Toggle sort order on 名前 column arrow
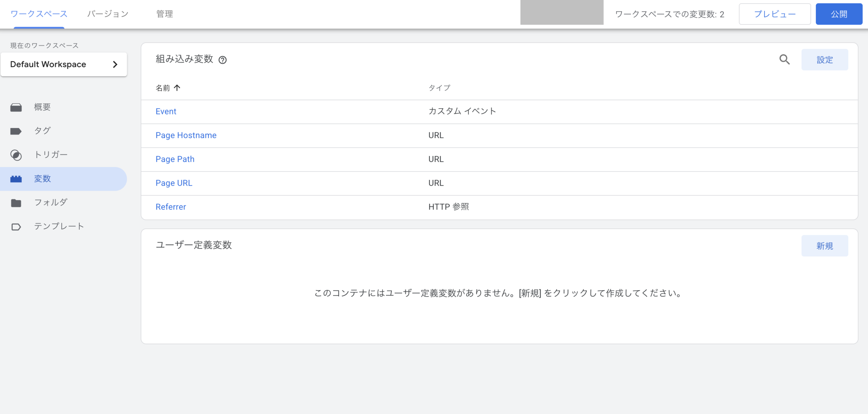Image resolution: width=868 pixels, height=414 pixels. tap(177, 88)
